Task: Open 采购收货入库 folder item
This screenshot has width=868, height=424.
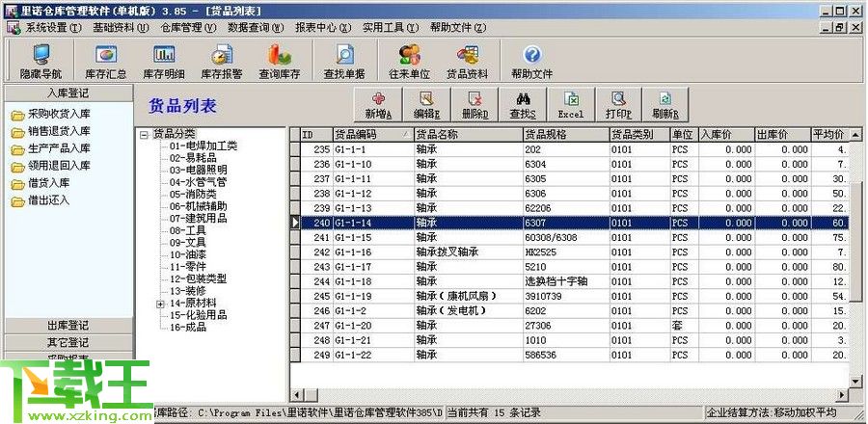Action: (51, 115)
